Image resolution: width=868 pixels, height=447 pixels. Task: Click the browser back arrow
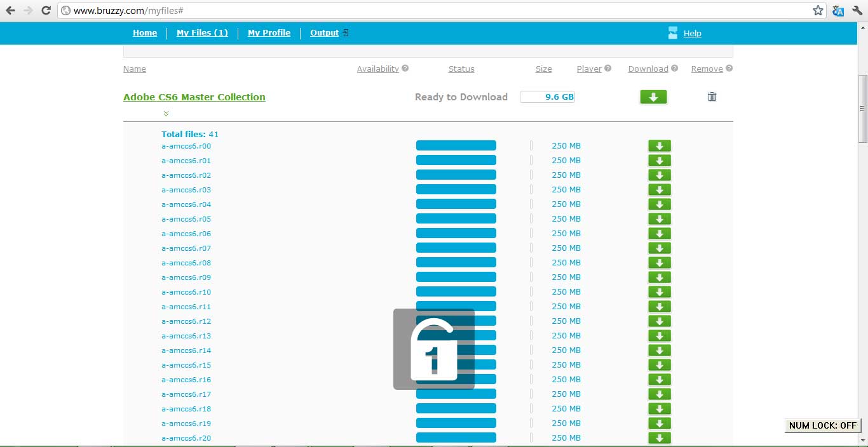coord(10,10)
